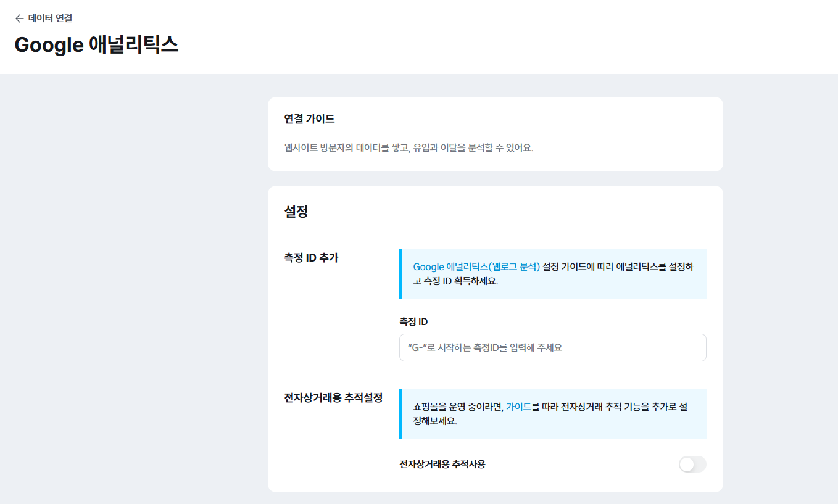Screen dimensions: 838x504
Task: Click the 측정 ID 추가 label
Action: point(311,257)
